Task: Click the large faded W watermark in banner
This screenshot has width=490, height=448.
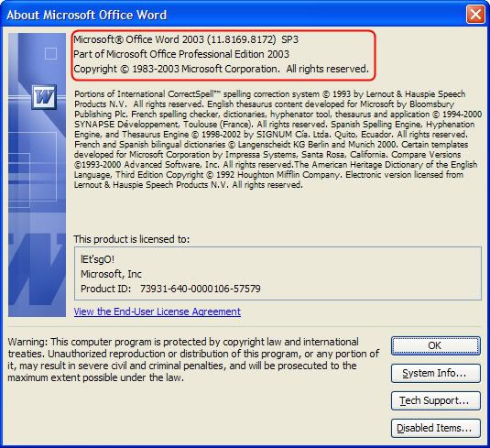Action: click(37, 268)
